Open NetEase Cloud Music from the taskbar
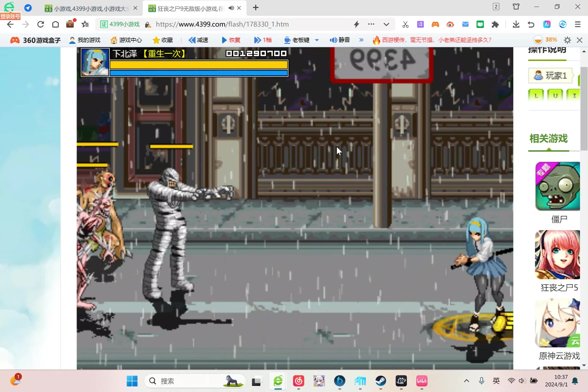The height and width of the screenshot is (392, 588). (298, 381)
